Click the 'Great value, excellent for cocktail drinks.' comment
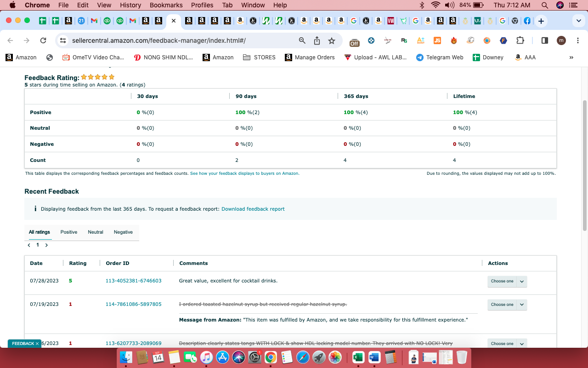Viewport: 588px width, 368px height. (x=228, y=281)
